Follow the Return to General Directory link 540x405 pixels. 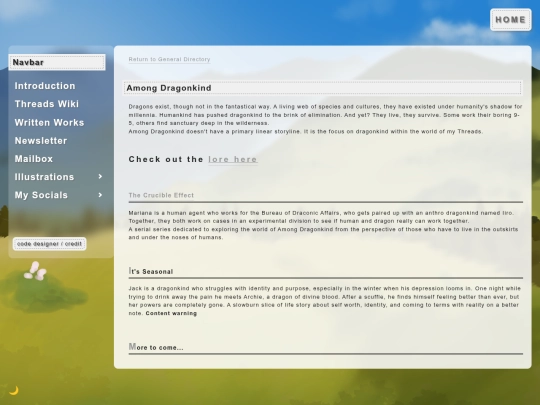point(169,59)
